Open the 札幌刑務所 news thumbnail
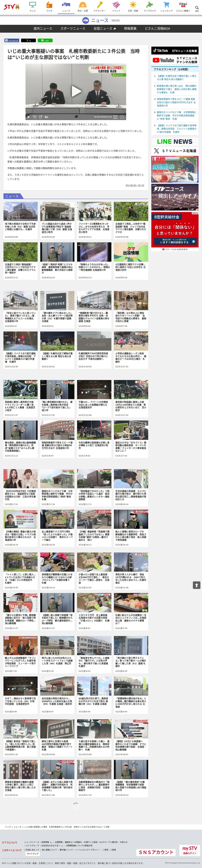Screen dimensions: 202x868 point(94,341)
